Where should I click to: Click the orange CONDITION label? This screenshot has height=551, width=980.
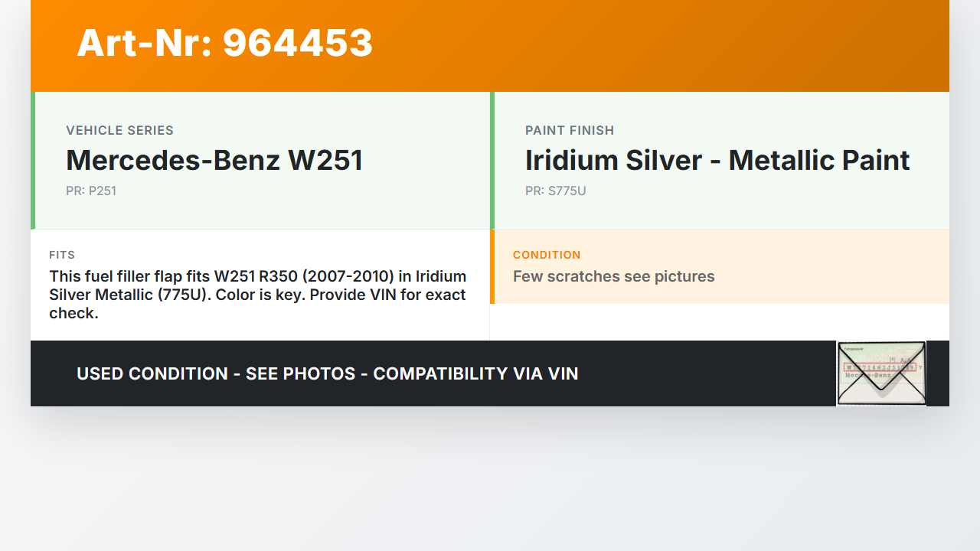coord(547,255)
